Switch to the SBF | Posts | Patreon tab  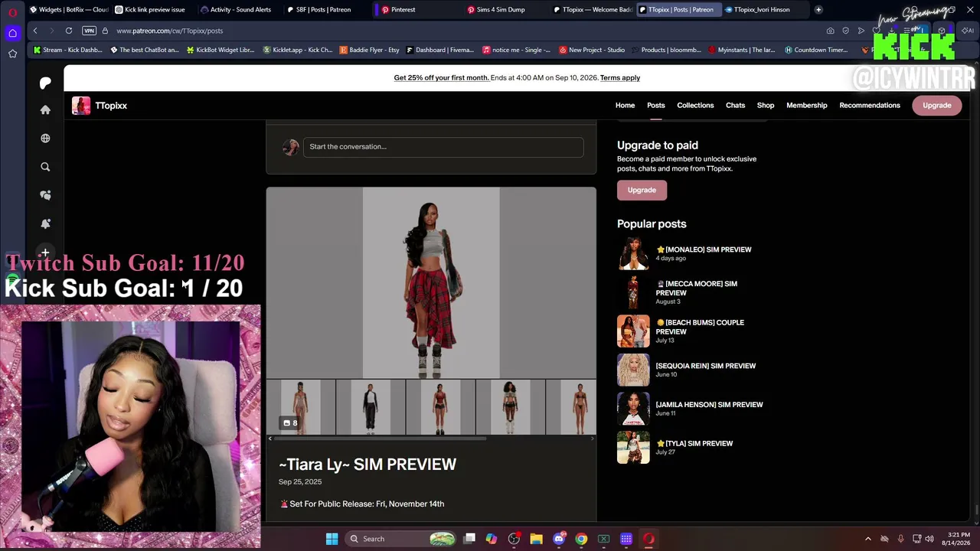[x=318, y=10]
